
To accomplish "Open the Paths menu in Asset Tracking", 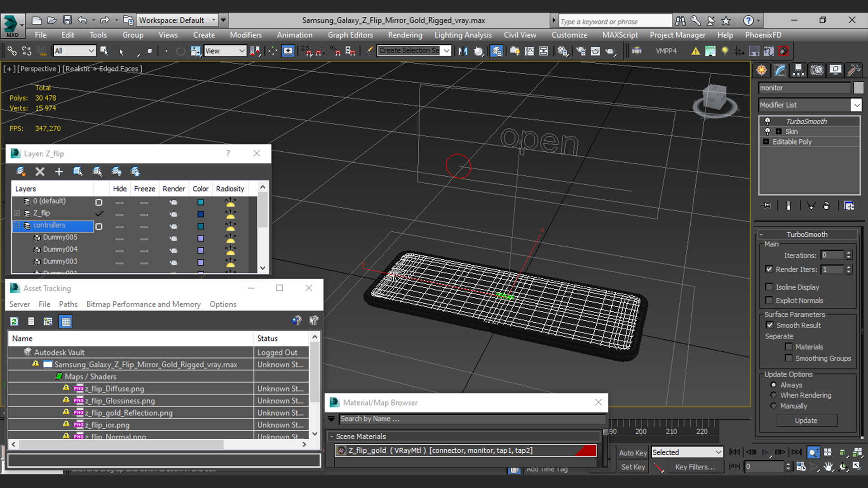I will coord(68,304).
